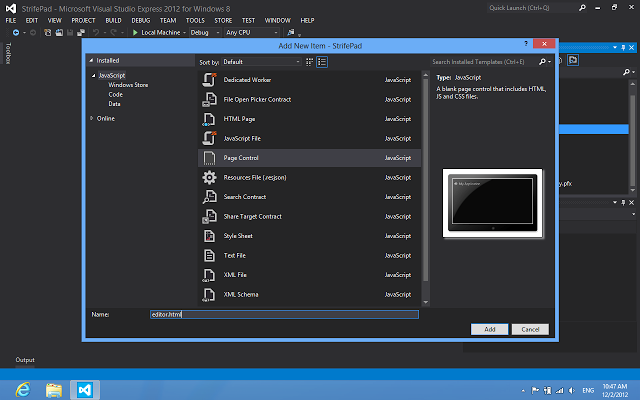Click the Quick Launch search icon
The image size is (640, 400).
pos(582,8)
